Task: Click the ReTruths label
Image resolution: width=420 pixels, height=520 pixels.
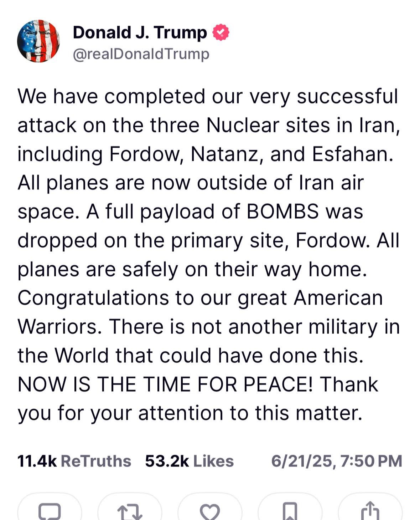Action: tap(96, 461)
